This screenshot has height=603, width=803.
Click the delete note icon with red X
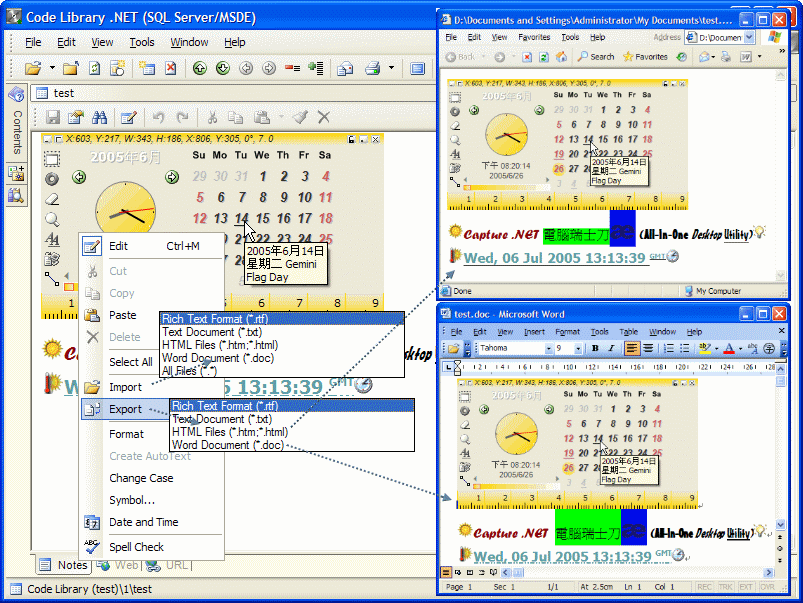(x=171, y=68)
